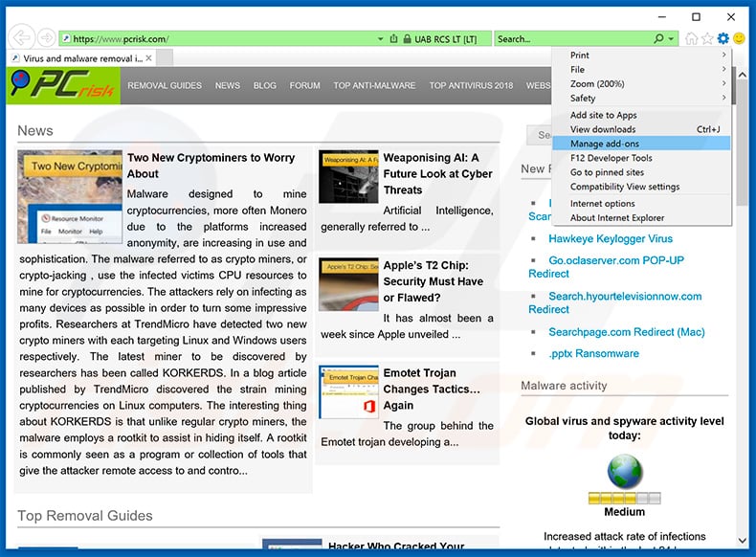756x557 pixels.
Task: Close the Virus and malware removal tab
Action: pyautogui.click(x=148, y=58)
